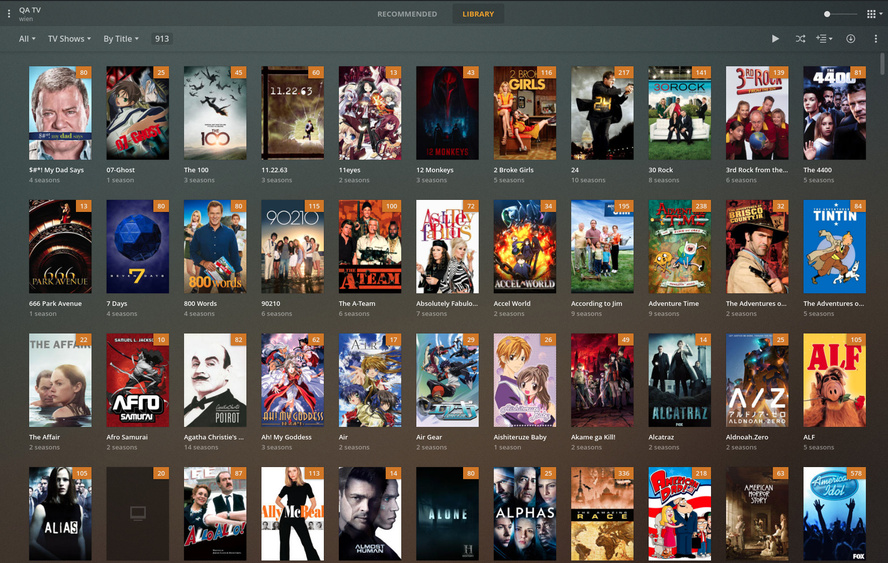
Task: Open the 11.22.63 poster
Action: pos(292,113)
